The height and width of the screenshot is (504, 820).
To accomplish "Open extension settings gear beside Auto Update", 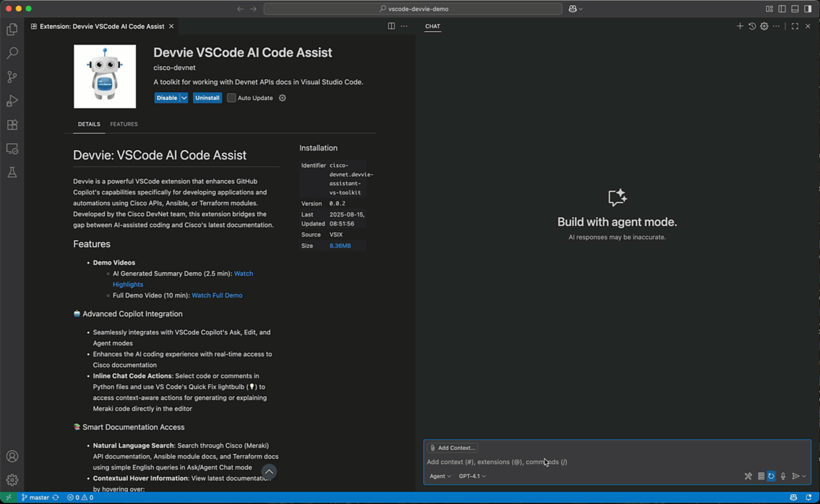I will (283, 98).
